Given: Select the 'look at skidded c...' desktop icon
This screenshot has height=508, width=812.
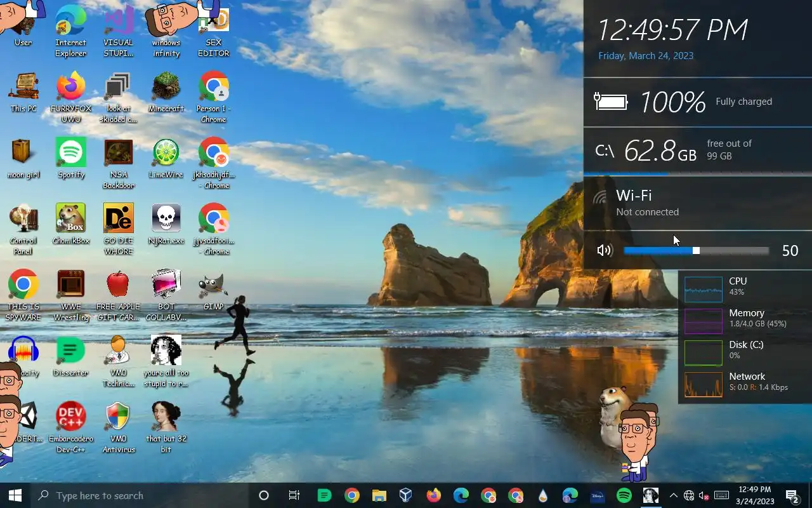Looking at the screenshot, I should click(x=119, y=97).
